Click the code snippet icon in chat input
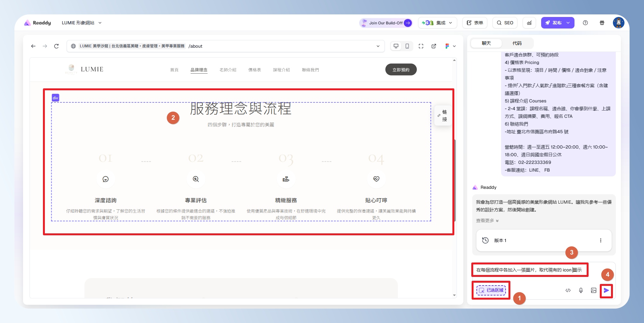This screenshot has width=644, height=323. tap(568, 290)
